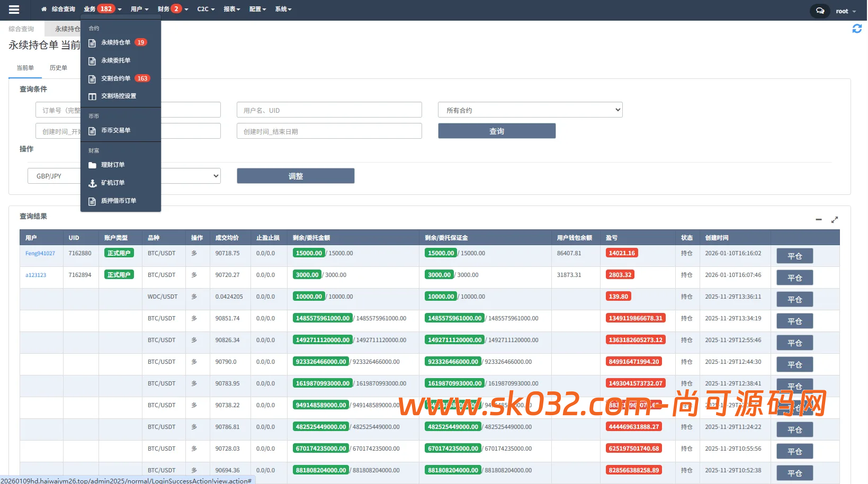868x484 pixels.
Task: Click the 矿机订单 anchor icon
Action: (92, 183)
